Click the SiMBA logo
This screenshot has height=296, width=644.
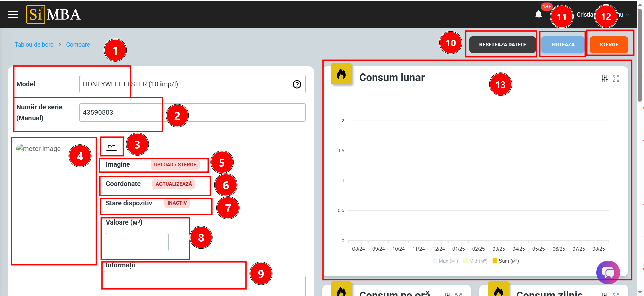54,14
